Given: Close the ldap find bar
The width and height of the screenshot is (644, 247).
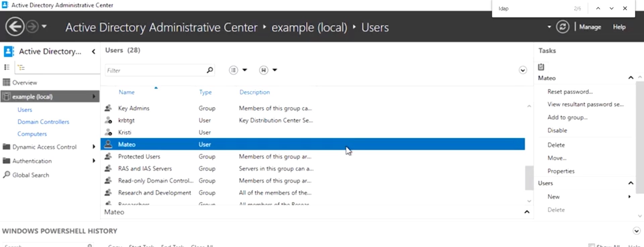Looking at the screenshot, I should pos(625,8).
